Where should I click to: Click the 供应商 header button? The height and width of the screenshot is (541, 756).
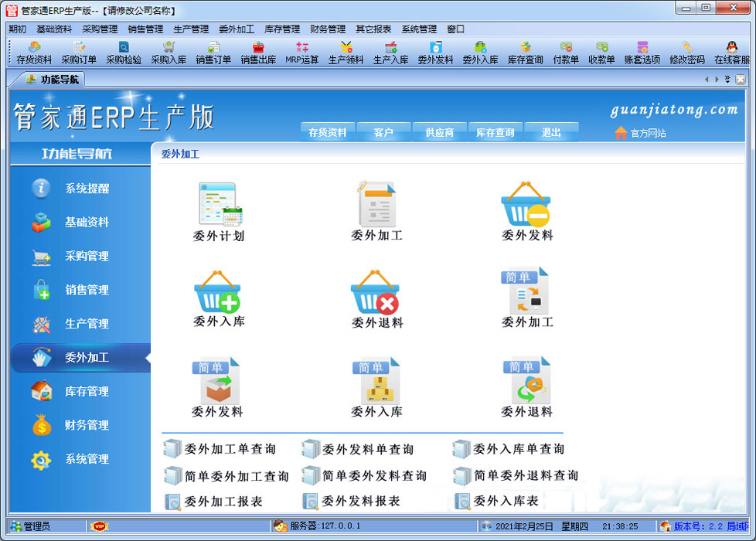click(x=439, y=133)
